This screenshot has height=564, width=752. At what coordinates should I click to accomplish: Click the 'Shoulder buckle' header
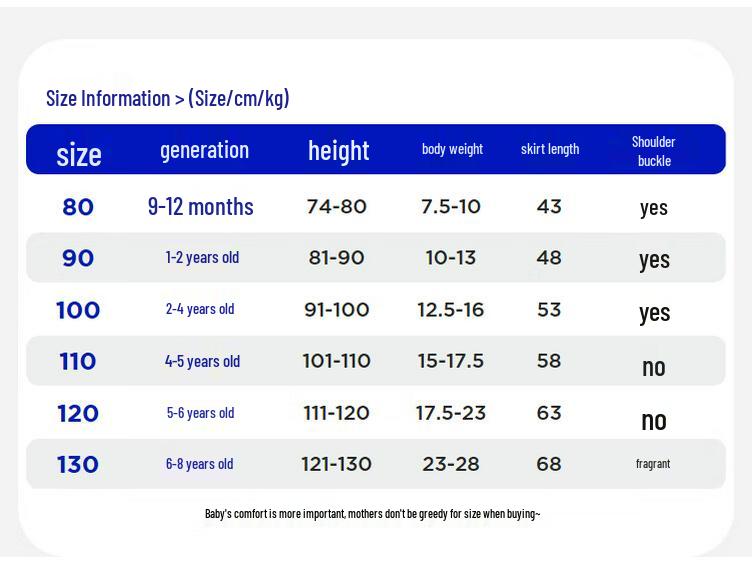coord(654,151)
